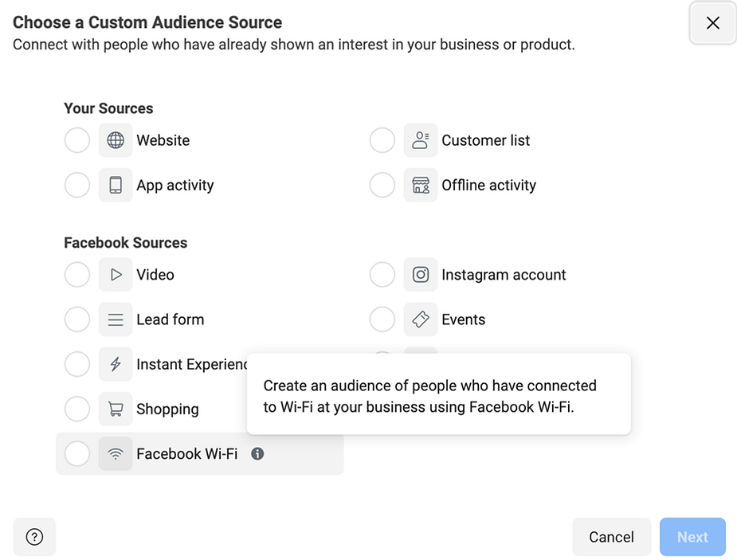
Task: Choose the Facebook Wi-Fi radio option
Action: pos(77,454)
